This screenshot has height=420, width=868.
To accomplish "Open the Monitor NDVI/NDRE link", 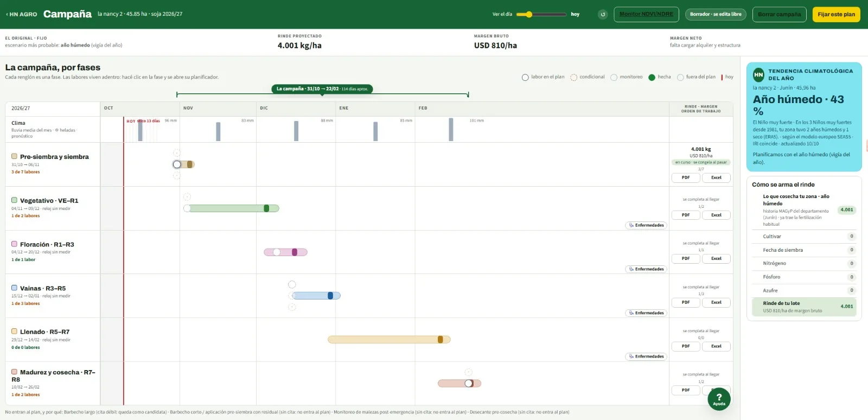I will [x=646, y=15].
